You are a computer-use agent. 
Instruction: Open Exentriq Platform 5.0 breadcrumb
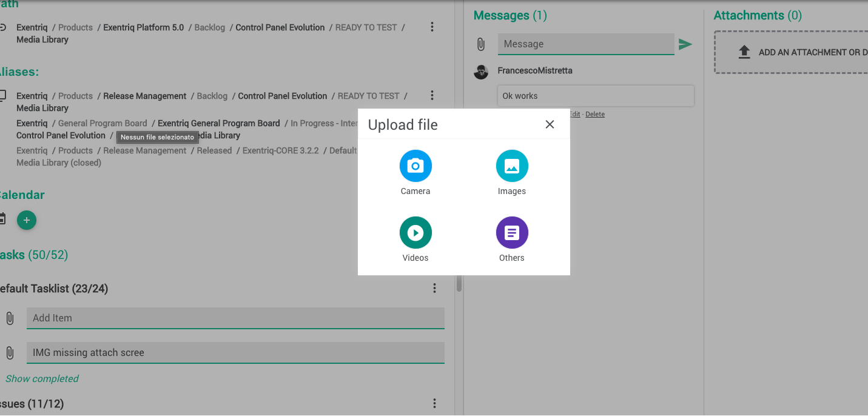pyautogui.click(x=143, y=27)
